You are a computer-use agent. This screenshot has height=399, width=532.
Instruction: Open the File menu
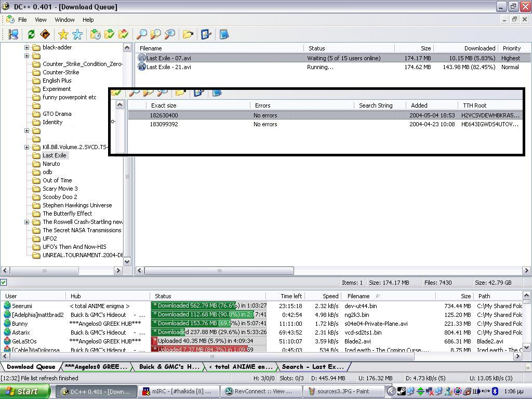click(22, 20)
